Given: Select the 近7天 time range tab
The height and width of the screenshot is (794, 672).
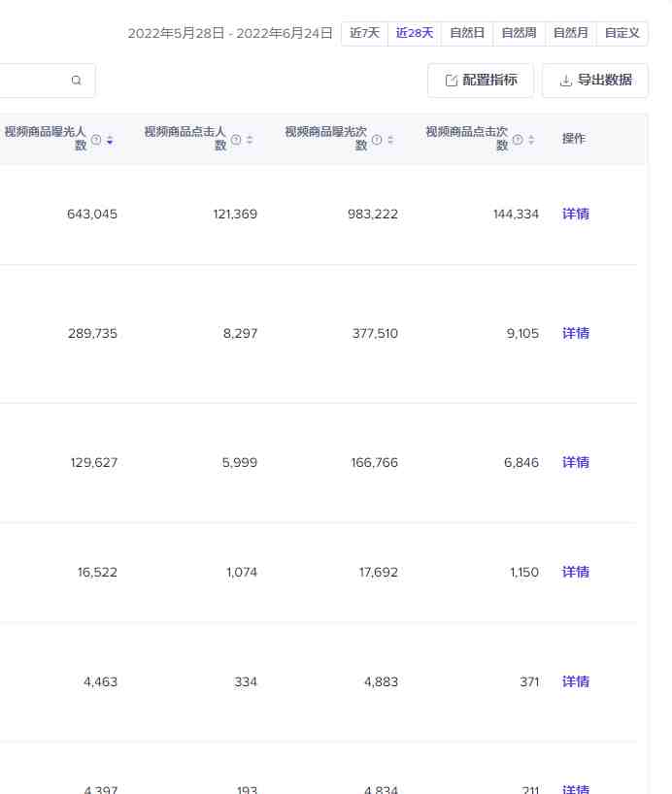Looking at the screenshot, I should (x=364, y=33).
